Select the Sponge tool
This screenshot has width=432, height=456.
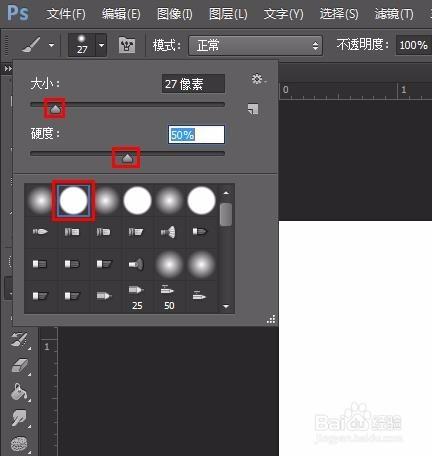[19, 445]
